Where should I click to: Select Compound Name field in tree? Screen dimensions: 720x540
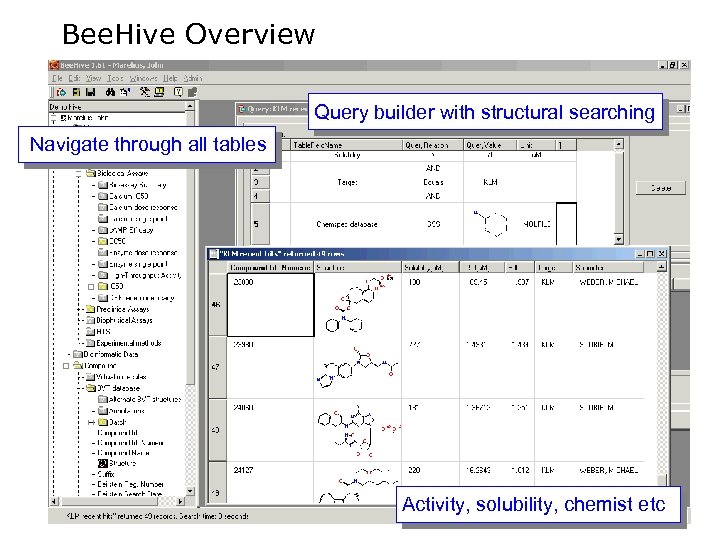pos(123,453)
